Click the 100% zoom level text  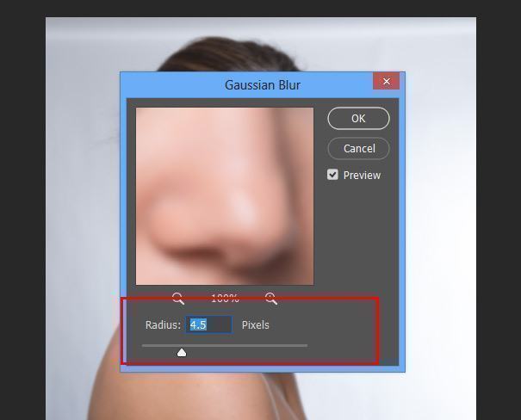pyautogui.click(x=225, y=298)
